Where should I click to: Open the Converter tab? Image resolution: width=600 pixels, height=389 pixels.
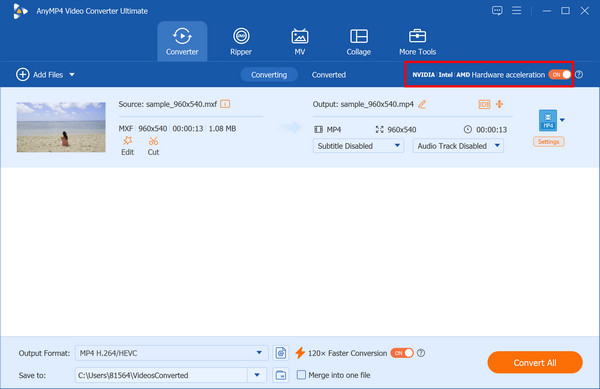pyautogui.click(x=182, y=41)
